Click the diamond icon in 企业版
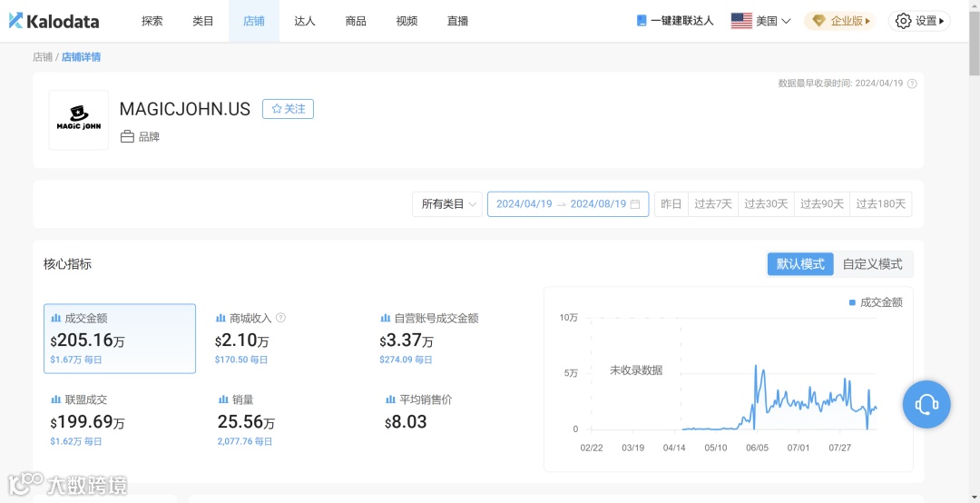The height and width of the screenshot is (503, 980). 818,21
